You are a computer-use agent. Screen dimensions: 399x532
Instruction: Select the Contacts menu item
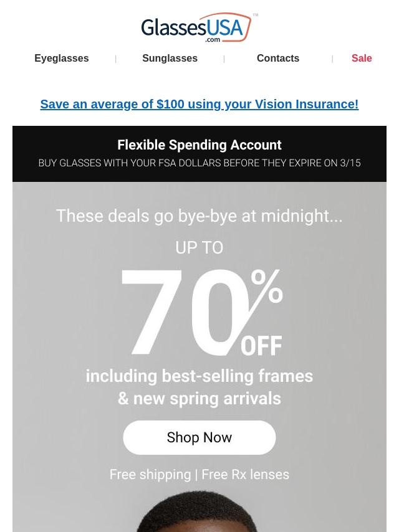click(278, 58)
